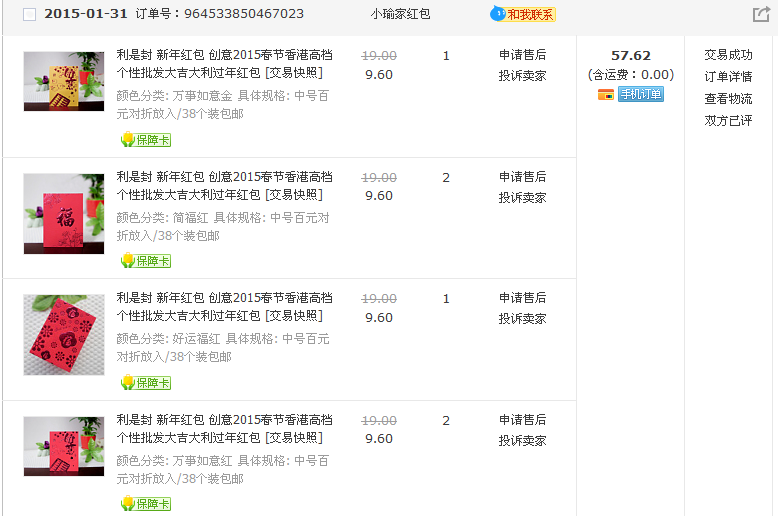The width and height of the screenshot is (778, 516).
Task: Click the 和我联系 Wangwang chat icon
Action: pyautogui.click(x=523, y=14)
